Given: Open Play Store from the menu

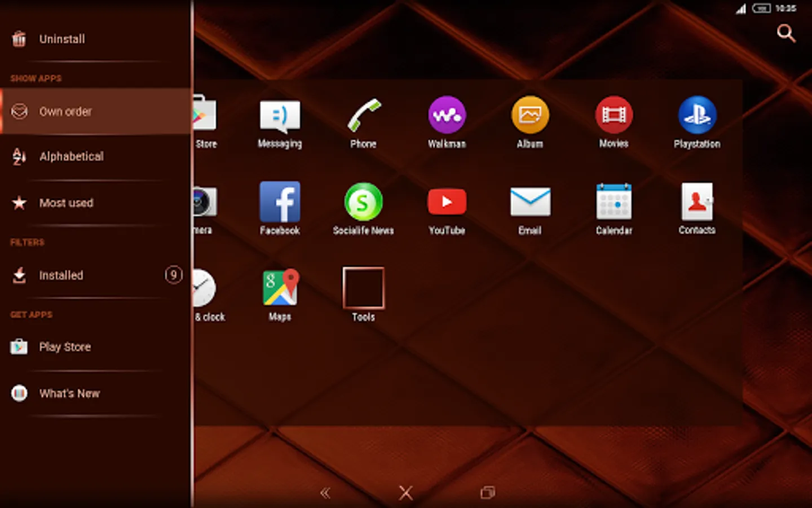Looking at the screenshot, I should pyautogui.click(x=95, y=347).
